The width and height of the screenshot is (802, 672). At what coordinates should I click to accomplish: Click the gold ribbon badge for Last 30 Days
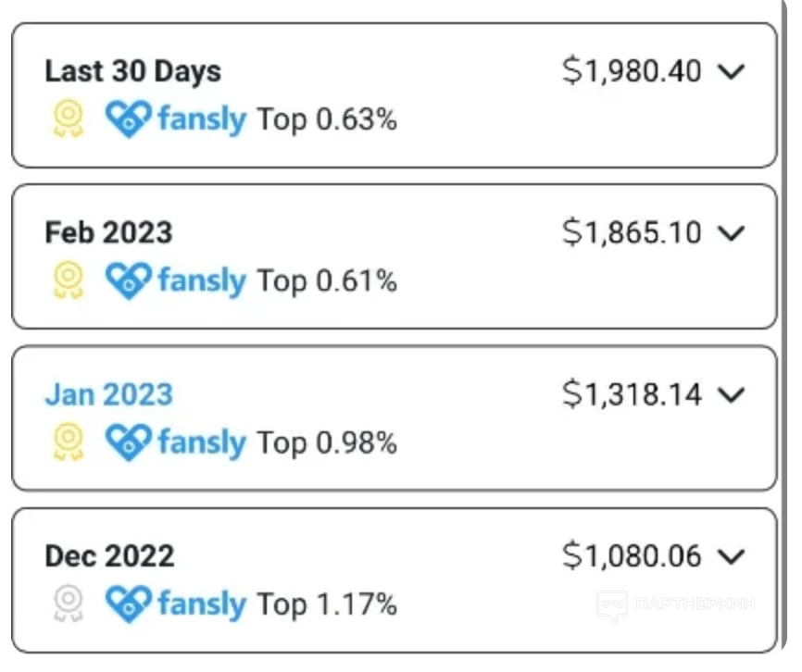69,119
